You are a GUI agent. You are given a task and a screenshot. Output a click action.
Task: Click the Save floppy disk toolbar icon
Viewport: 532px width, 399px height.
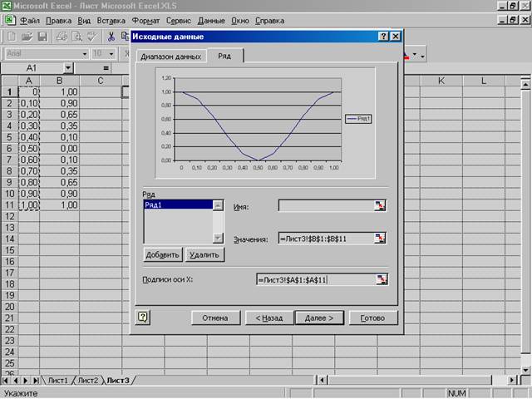pos(42,37)
